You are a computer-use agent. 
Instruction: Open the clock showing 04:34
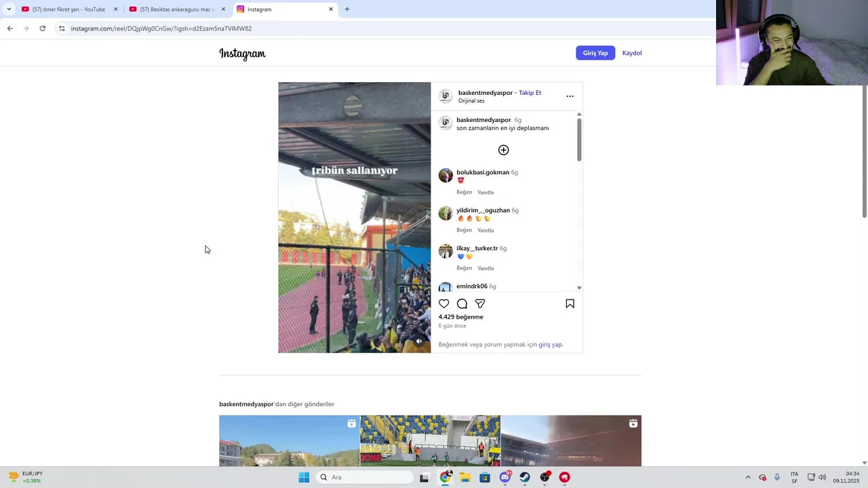(847, 477)
